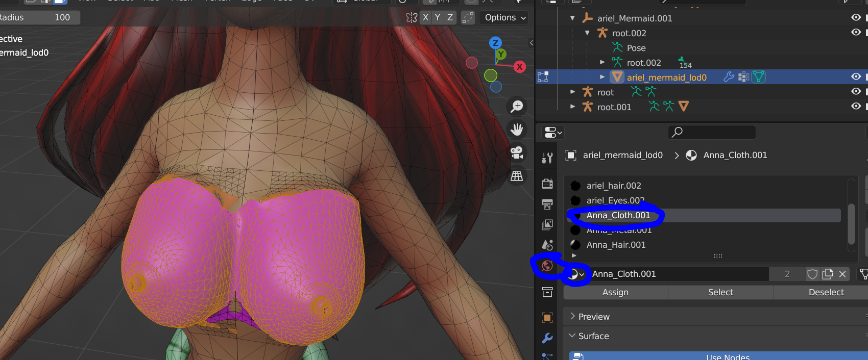Open the Collection properties tab
The height and width of the screenshot is (360, 868).
coord(547,292)
